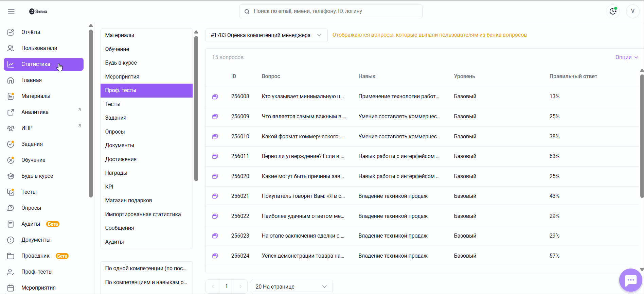The width and height of the screenshot is (644, 294).
Task: Select Тесты in statistics submenu
Action: [x=113, y=104]
